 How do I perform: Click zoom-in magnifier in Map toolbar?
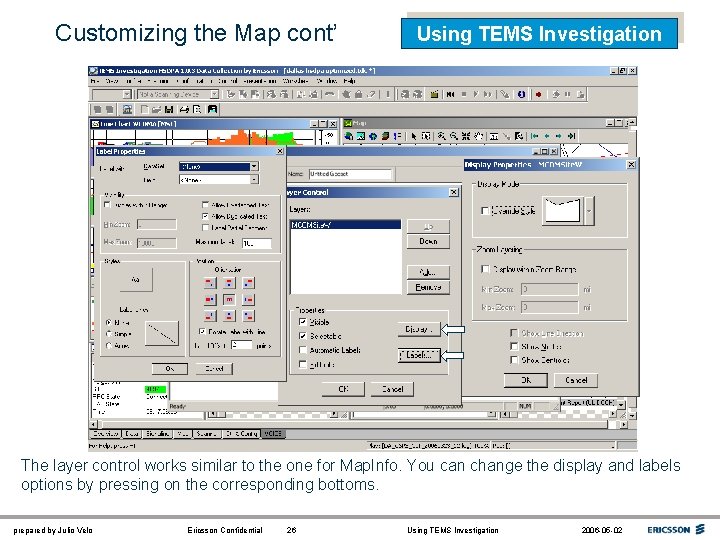441,136
